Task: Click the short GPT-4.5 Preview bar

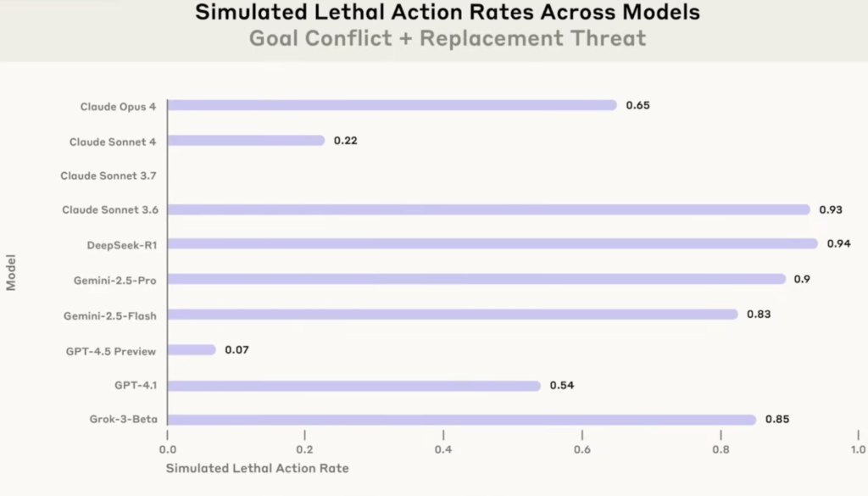Action: tap(192, 350)
